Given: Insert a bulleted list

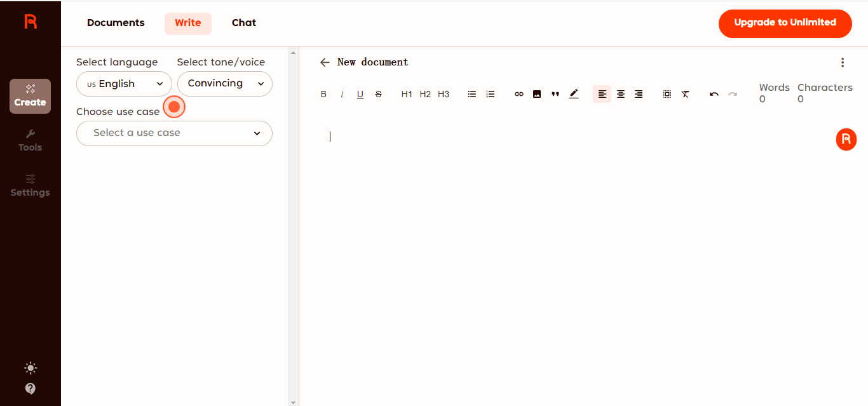Looking at the screenshot, I should [471, 94].
